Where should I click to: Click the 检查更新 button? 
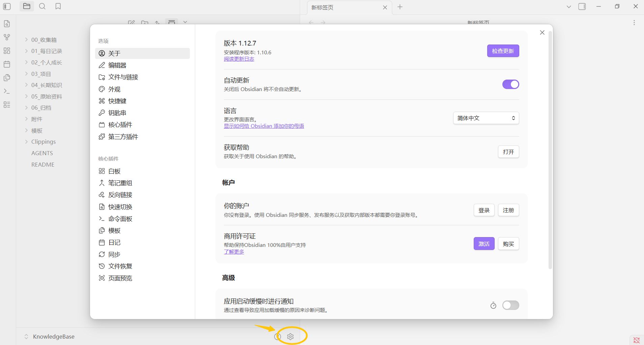pos(503,51)
